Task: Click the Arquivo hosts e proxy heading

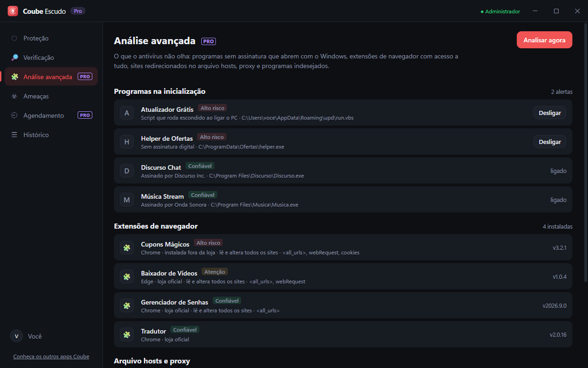Action: pos(152,361)
